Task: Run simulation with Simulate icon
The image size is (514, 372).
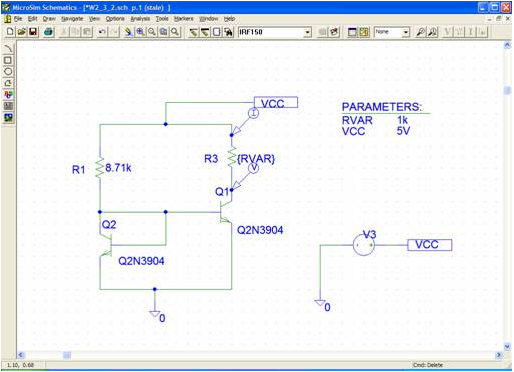Action: point(364,32)
